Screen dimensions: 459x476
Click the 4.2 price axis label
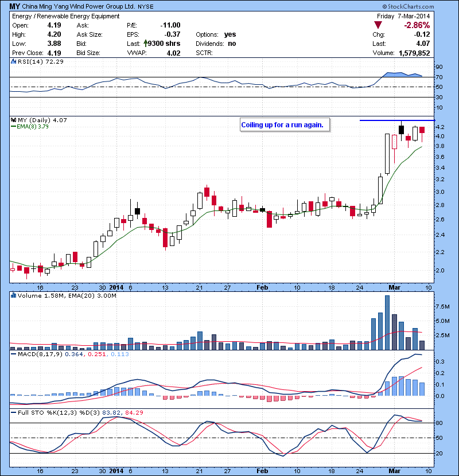(x=440, y=127)
